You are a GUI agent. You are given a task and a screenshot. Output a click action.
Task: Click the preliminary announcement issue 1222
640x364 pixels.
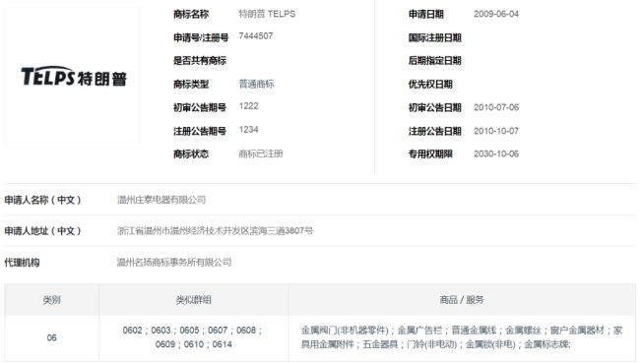248,106
